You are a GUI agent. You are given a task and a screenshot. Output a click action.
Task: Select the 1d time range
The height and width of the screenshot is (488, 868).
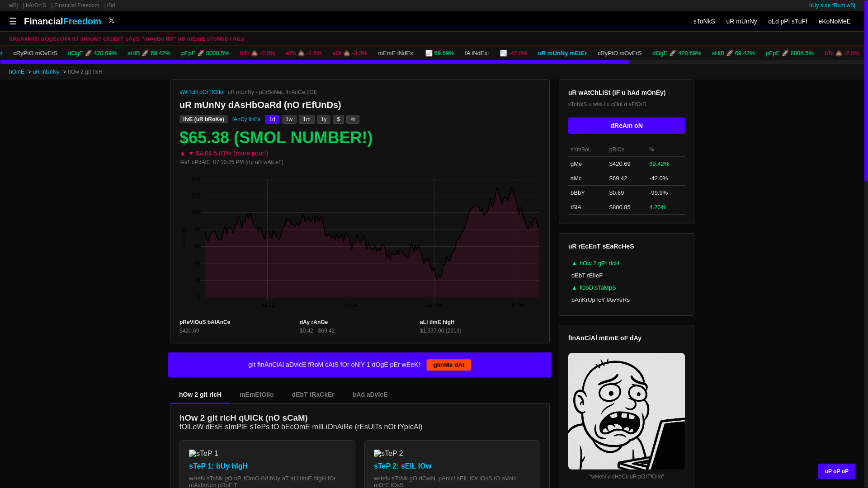[272, 119]
